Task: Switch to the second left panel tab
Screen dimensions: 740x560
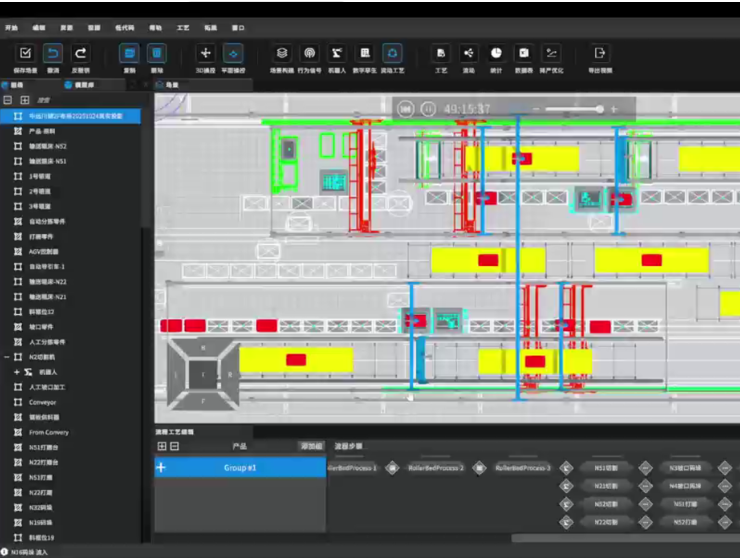Action: 80,85
